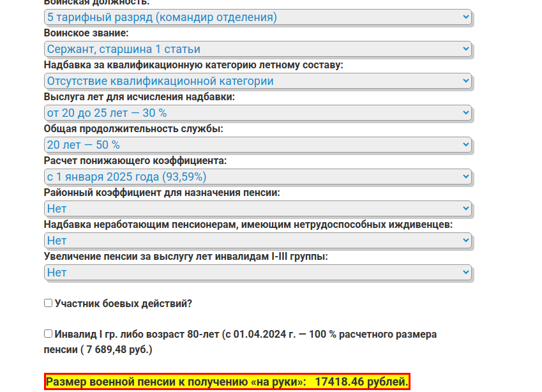Click the result text '17418.46 рублей.'
Viewport: 542px width, 392px height.
click(x=361, y=382)
